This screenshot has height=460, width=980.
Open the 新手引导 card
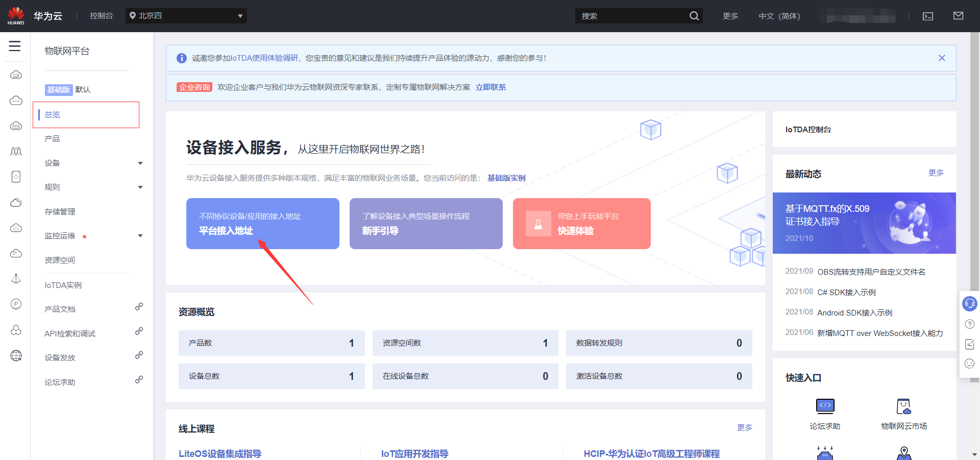pyautogui.click(x=426, y=224)
